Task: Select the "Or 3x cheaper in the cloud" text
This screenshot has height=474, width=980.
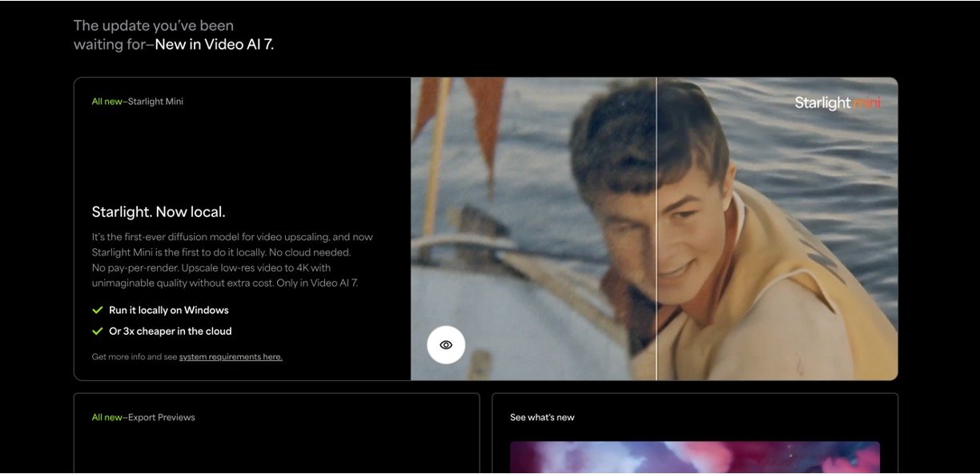Action: click(x=171, y=331)
